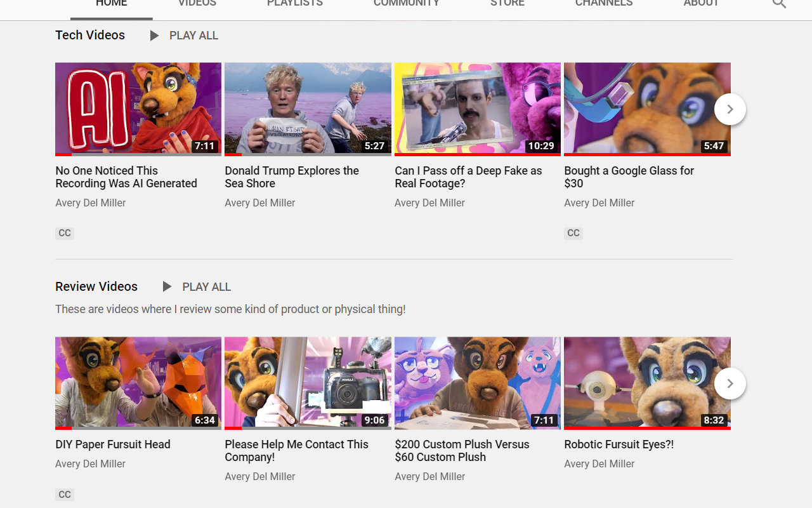Click Avery Del Miller under DIY Paper Fursuit

pos(91,464)
